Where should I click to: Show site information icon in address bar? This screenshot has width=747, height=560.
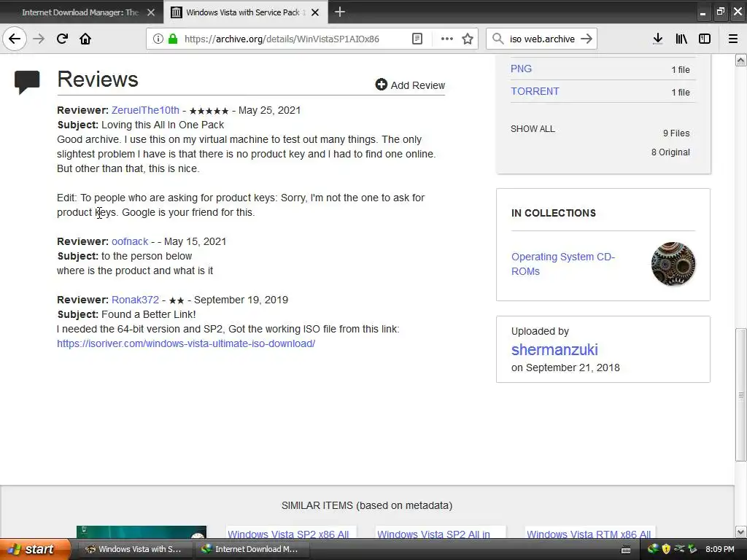158,39
